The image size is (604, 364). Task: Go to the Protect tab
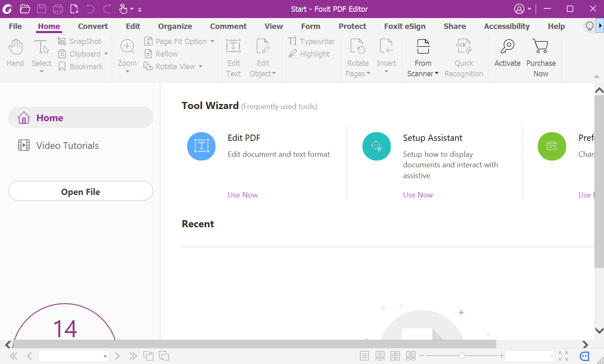[x=352, y=26]
